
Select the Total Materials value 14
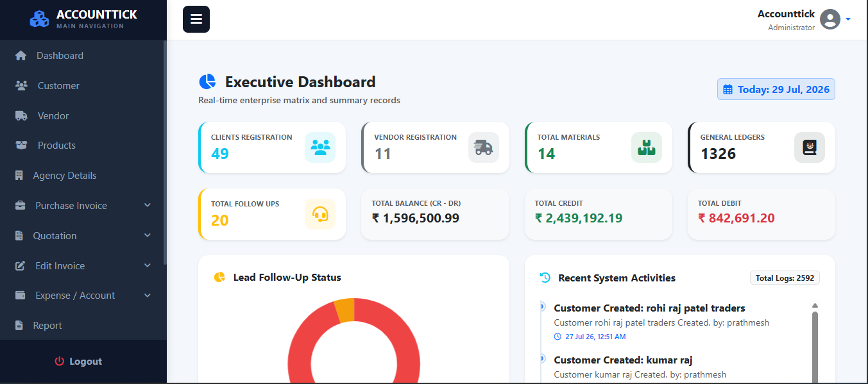click(547, 154)
